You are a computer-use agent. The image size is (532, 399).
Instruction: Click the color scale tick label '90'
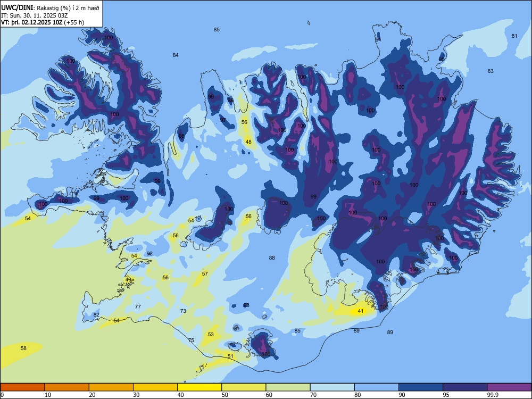point(402,395)
